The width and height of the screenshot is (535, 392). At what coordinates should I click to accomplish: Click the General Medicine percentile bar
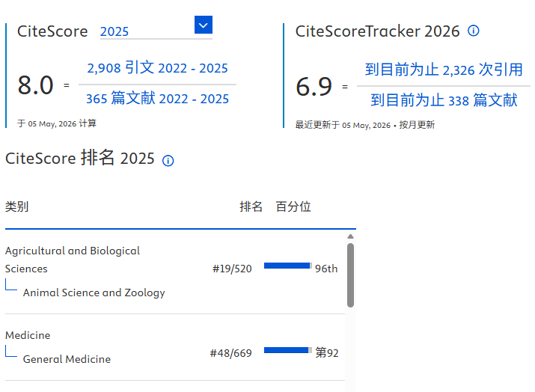tap(287, 350)
